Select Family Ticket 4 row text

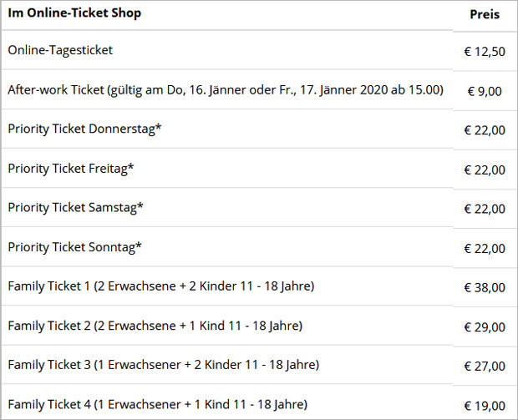[x=158, y=404]
